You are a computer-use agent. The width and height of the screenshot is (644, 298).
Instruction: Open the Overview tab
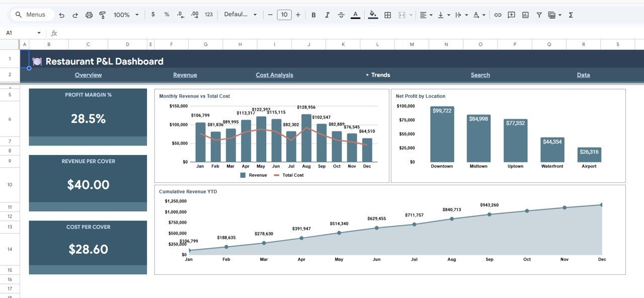[88, 75]
